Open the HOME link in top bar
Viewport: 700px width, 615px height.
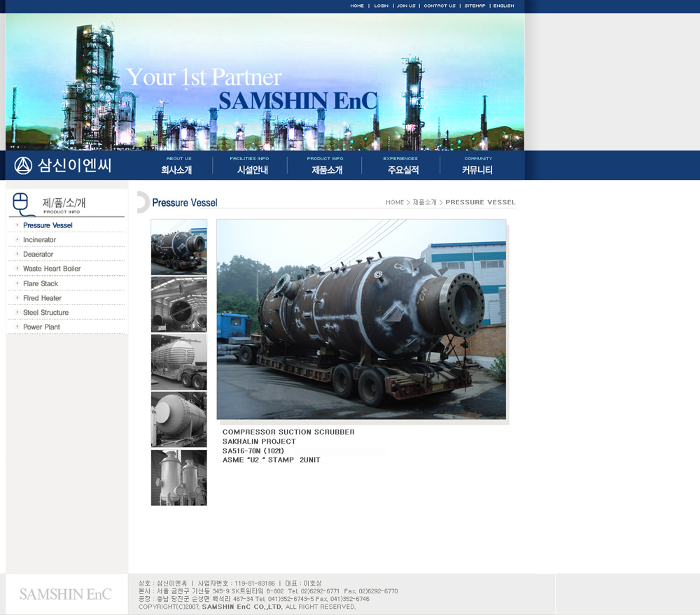[x=357, y=6]
